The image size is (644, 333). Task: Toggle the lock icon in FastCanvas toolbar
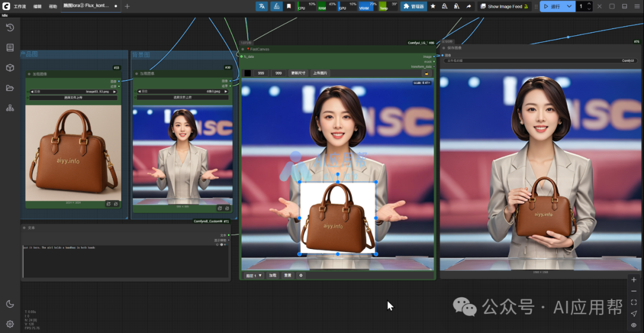pos(427,73)
